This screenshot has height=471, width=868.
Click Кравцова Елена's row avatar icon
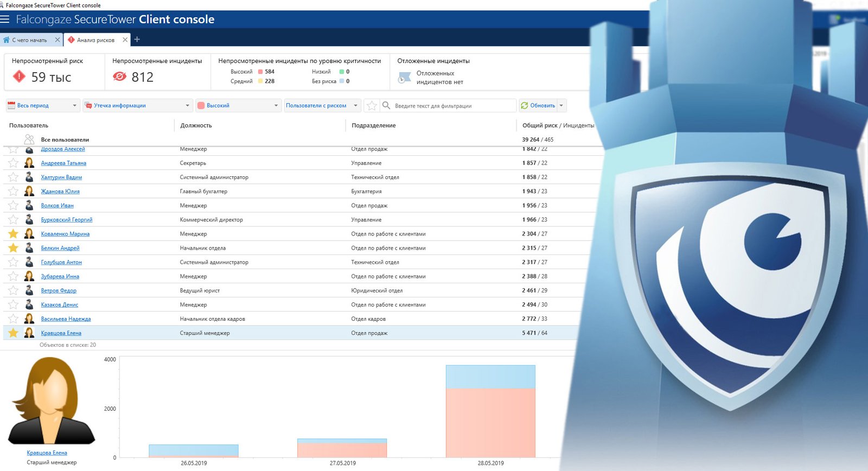pyautogui.click(x=29, y=333)
